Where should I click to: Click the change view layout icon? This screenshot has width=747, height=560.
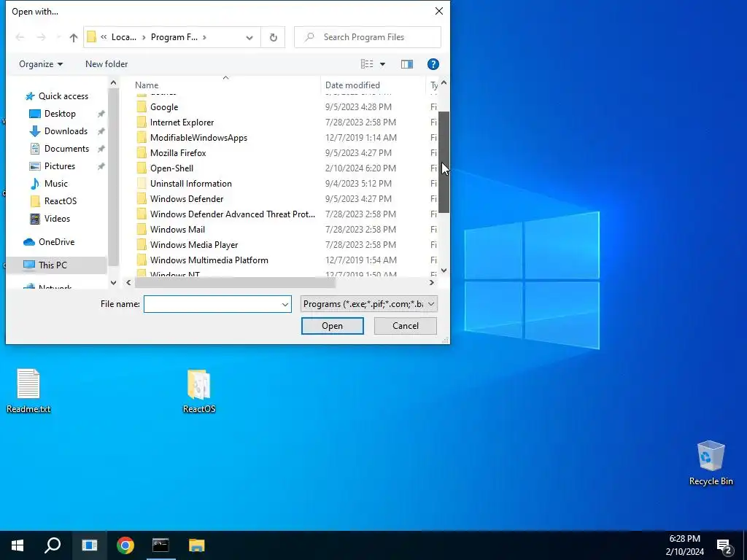tap(367, 64)
